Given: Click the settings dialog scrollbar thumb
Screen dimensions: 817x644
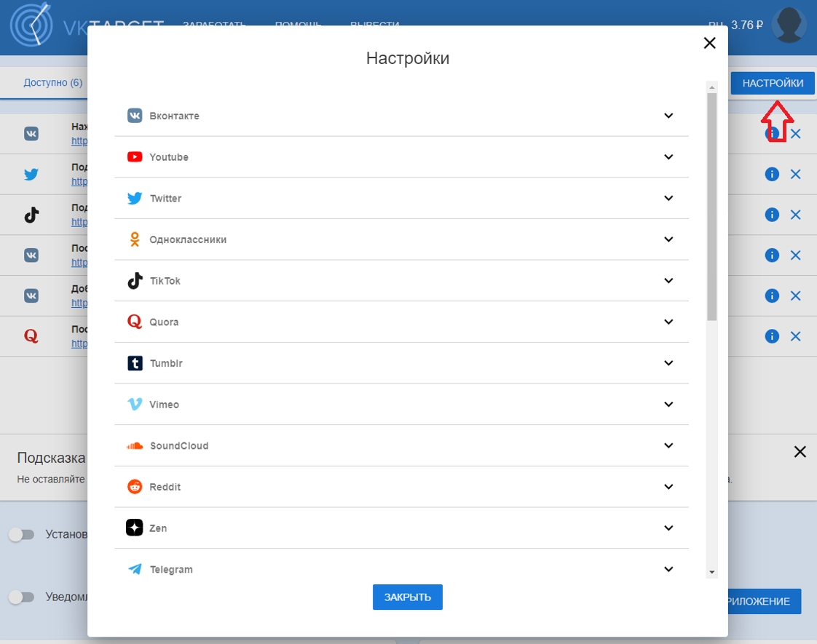Looking at the screenshot, I should click(x=711, y=207).
